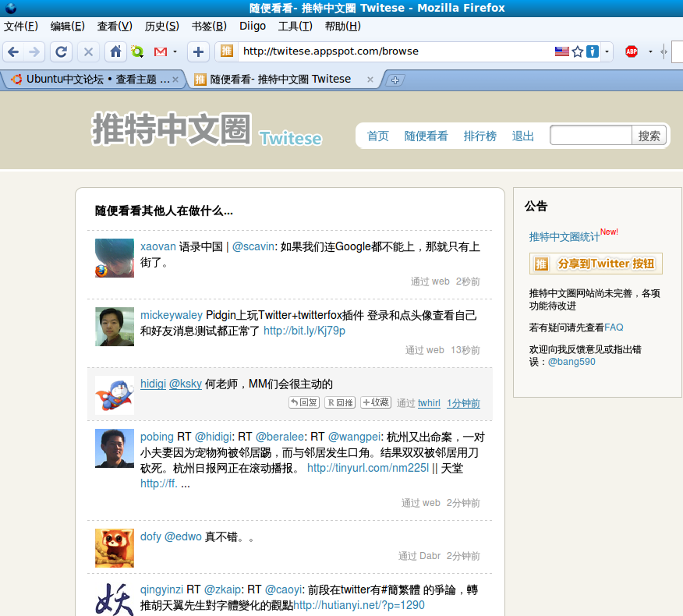Click the Adblock Plus ABP icon
The width and height of the screenshot is (683, 616).
632,51
